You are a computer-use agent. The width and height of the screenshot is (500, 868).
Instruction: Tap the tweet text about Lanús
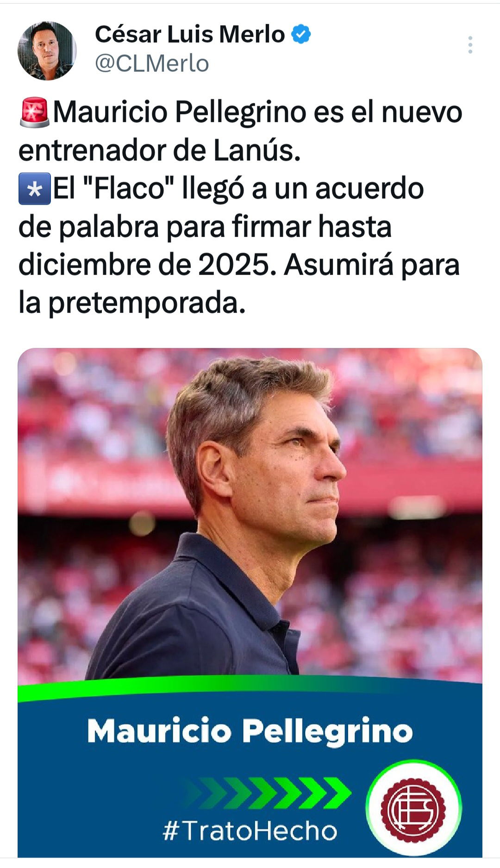(x=240, y=207)
